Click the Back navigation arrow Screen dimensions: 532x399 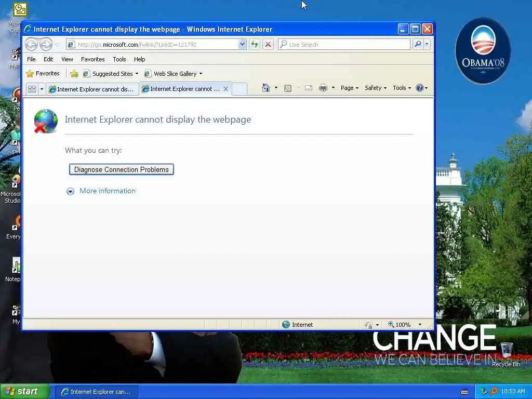31,44
